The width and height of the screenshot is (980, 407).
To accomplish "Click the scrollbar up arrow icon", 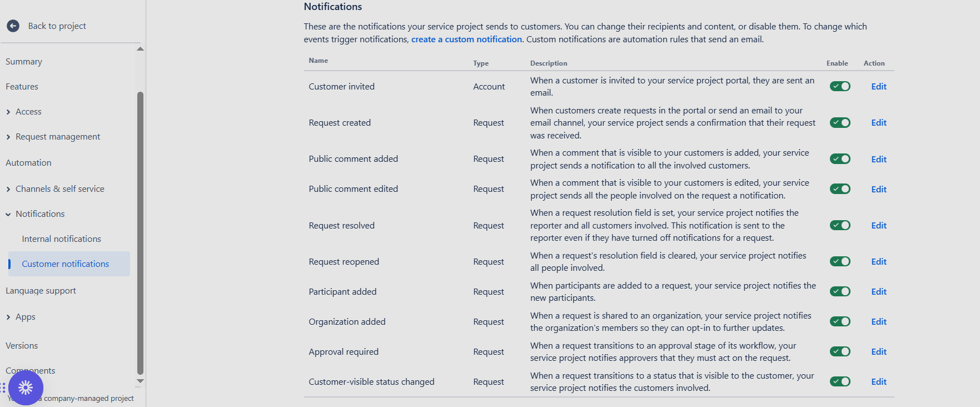I will coord(140,48).
